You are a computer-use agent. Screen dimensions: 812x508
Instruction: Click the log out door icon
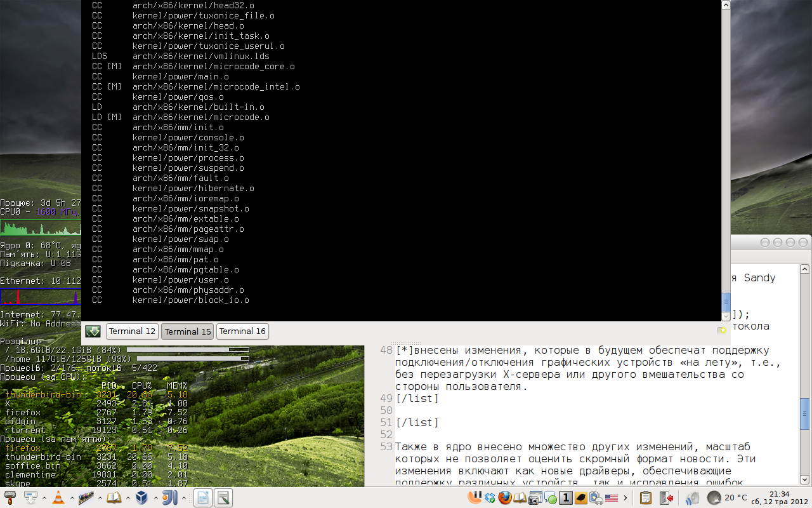pos(667,498)
